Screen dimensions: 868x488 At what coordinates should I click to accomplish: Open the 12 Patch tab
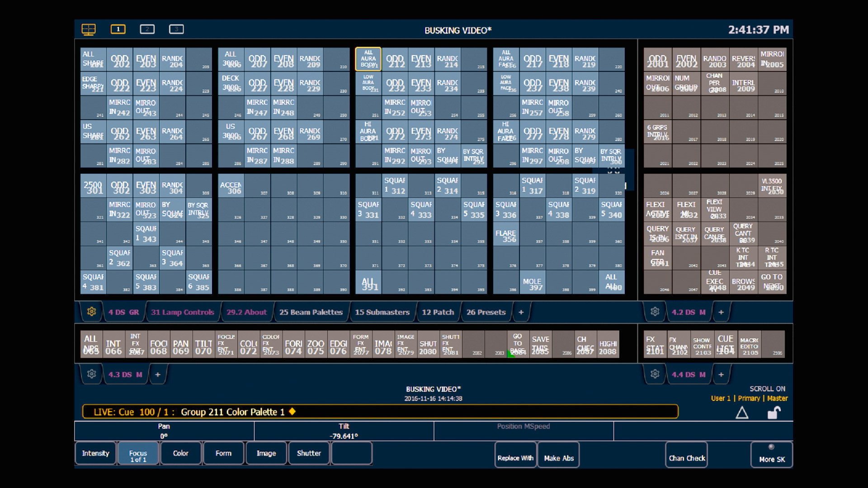438,312
